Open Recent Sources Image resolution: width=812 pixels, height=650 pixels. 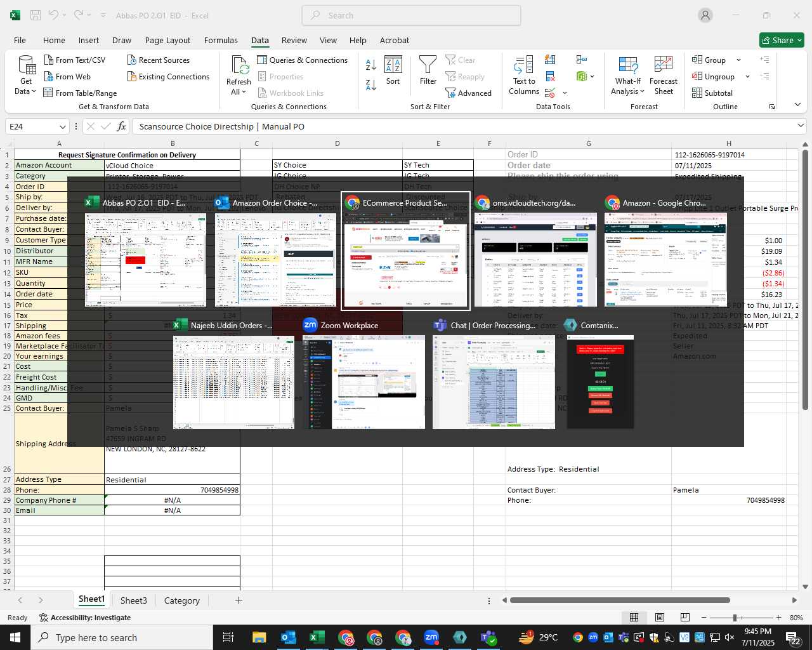click(158, 60)
